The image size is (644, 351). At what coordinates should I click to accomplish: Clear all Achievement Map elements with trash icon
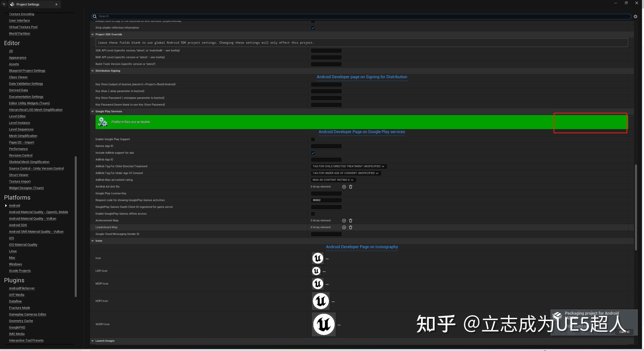351,220
